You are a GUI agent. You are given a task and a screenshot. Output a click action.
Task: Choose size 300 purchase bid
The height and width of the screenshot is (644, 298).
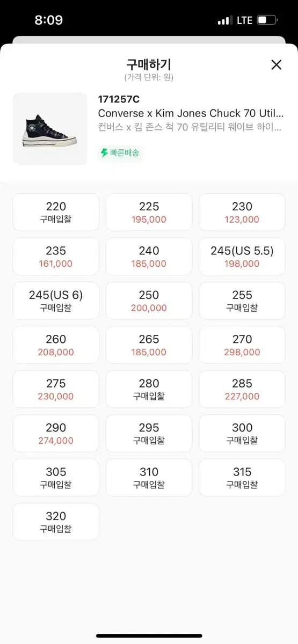point(242,434)
